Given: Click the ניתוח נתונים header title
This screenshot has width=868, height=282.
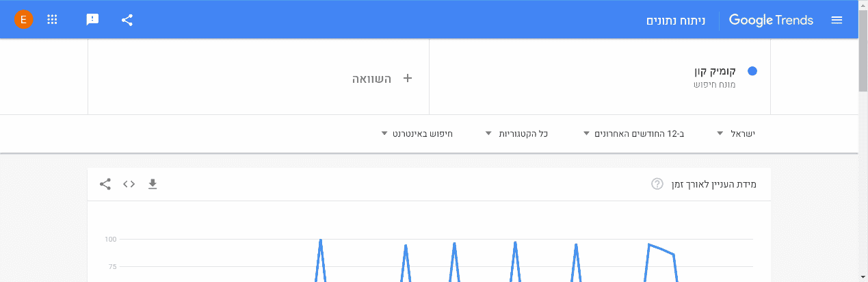Looking at the screenshot, I should click(x=675, y=20).
